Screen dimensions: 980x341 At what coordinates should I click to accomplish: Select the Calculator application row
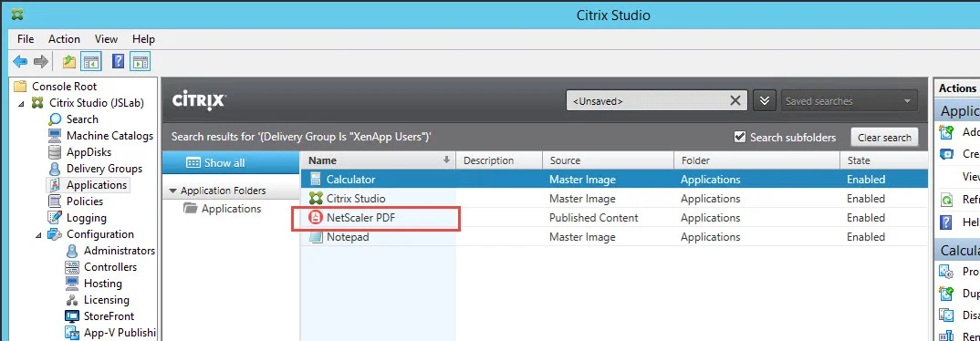pos(614,180)
